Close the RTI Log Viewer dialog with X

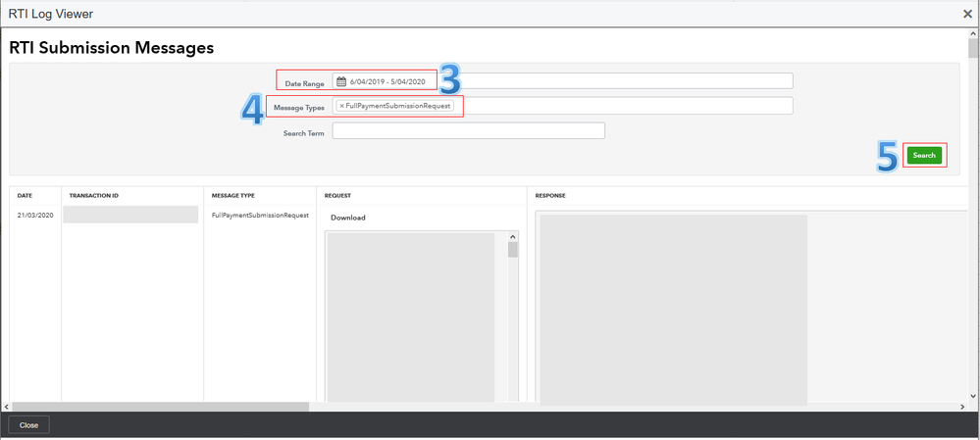tap(967, 14)
